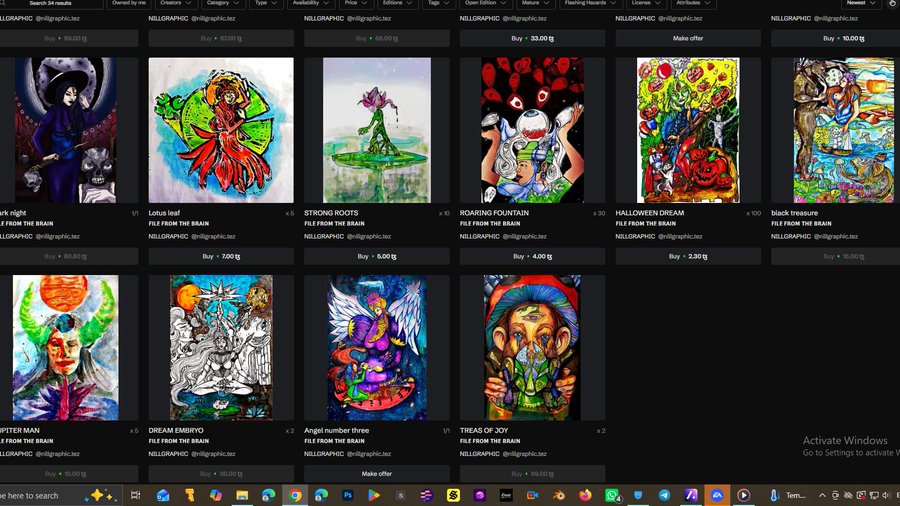Open @nillgraphic.tez link under HALLOWEEN DREAM
This screenshot has height=506, width=900.
[680, 236]
